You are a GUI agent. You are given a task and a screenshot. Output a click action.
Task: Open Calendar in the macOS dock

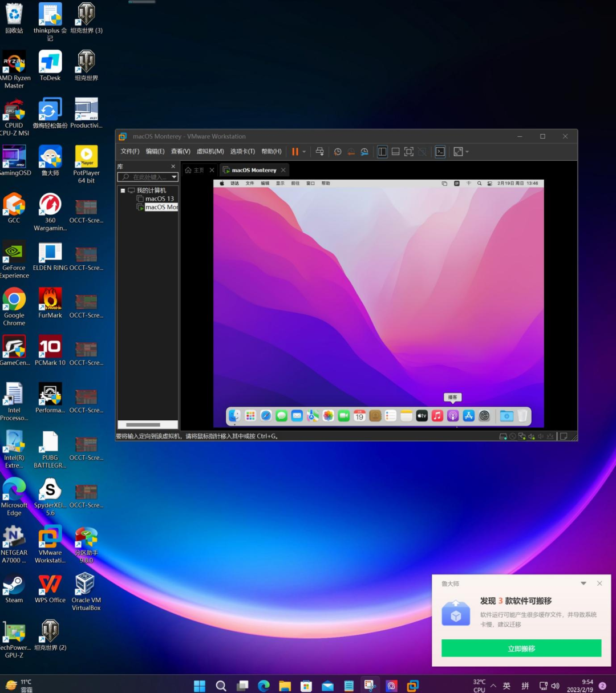tap(359, 416)
